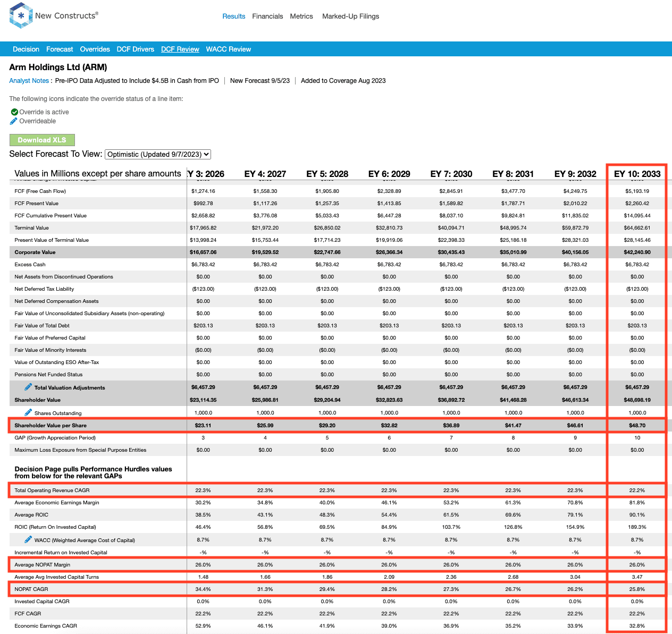Click the Net Deferred Tax Liability label
This screenshot has width=672, height=634.
44,289
